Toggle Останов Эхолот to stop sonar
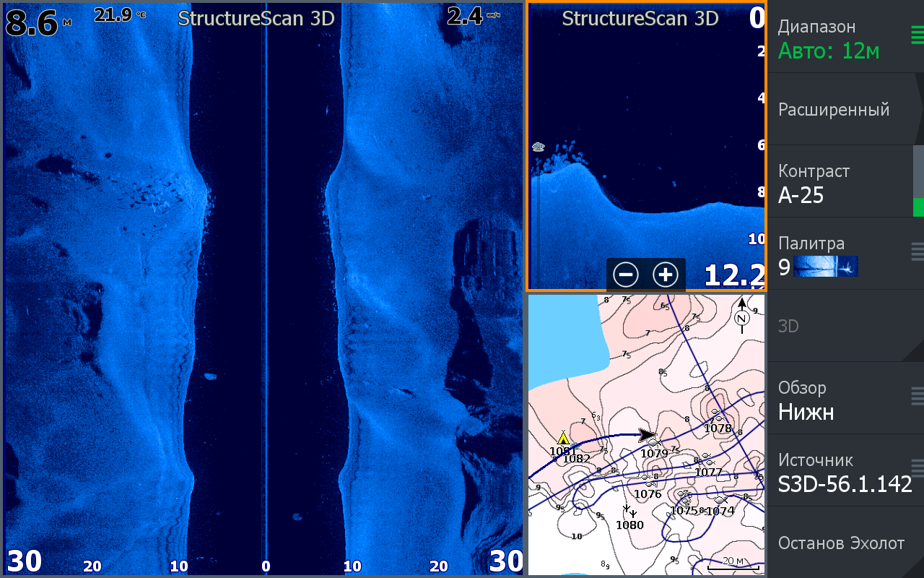924x578 pixels. click(x=841, y=543)
